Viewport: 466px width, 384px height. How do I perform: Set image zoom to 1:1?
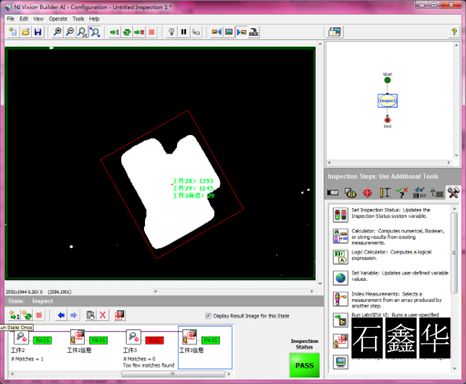pos(82,32)
